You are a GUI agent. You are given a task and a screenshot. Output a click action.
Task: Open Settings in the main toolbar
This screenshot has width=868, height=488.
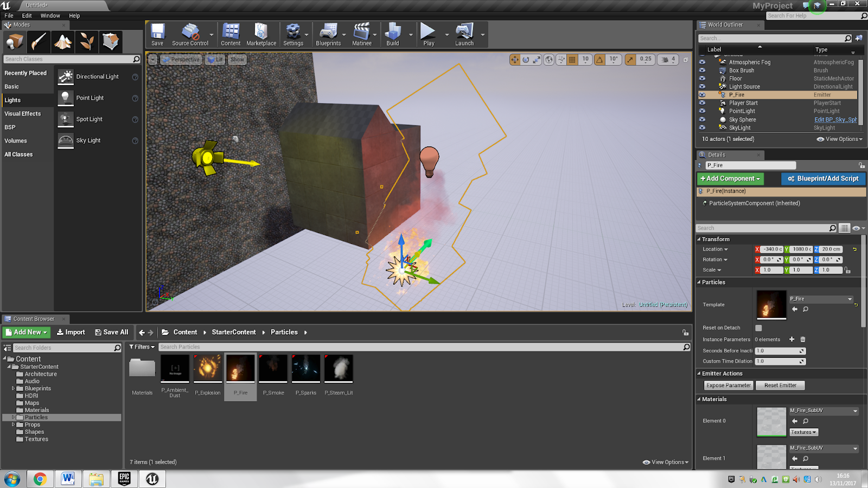(x=293, y=35)
